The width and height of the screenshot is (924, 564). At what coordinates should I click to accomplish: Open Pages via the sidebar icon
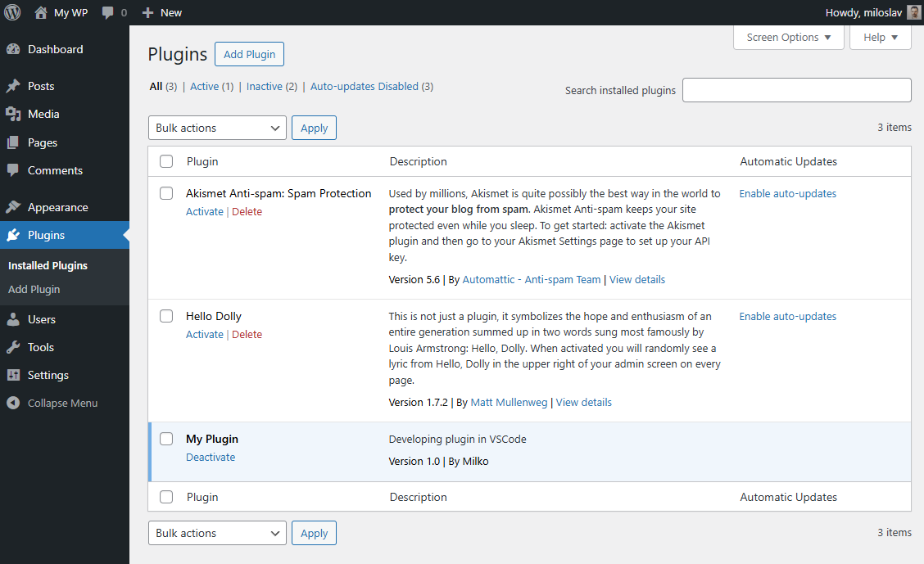pos(15,142)
